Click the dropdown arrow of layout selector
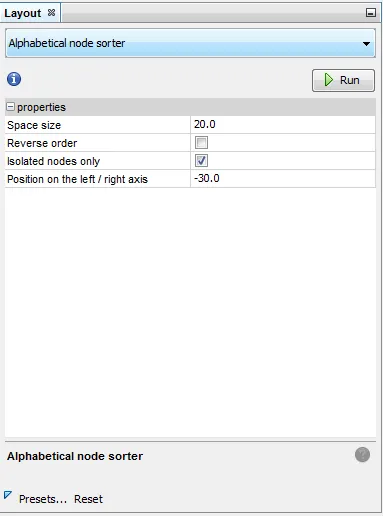 coord(366,44)
